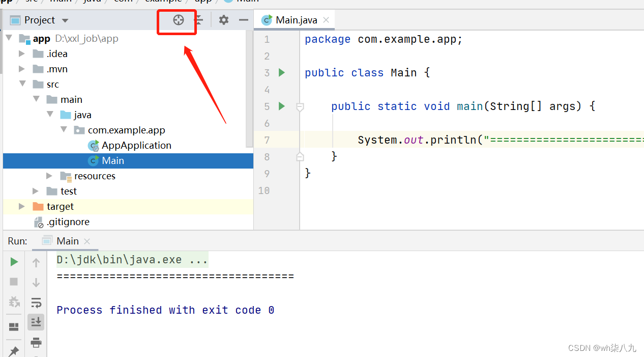Click 'Process finished with exit code 0' text
The width and height of the screenshot is (644, 357).
coord(165,310)
